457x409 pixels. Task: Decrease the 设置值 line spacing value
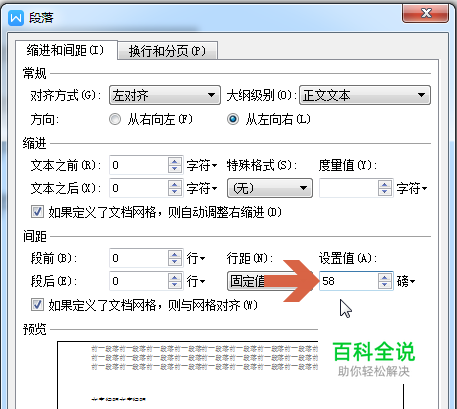tap(385, 285)
